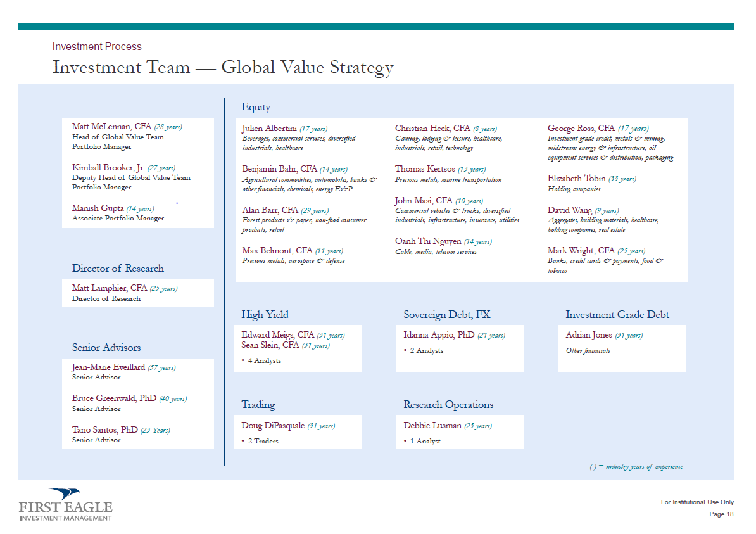Select the name 'Thomas Kertsos'
This screenshot has height=534, width=756.
tap(425, 169)
